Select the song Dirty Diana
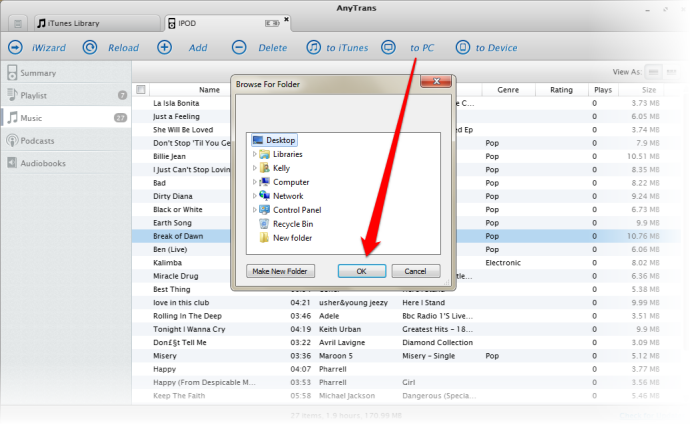The width and height of the screenshot is (690, 424). click(x=172, y=196)
